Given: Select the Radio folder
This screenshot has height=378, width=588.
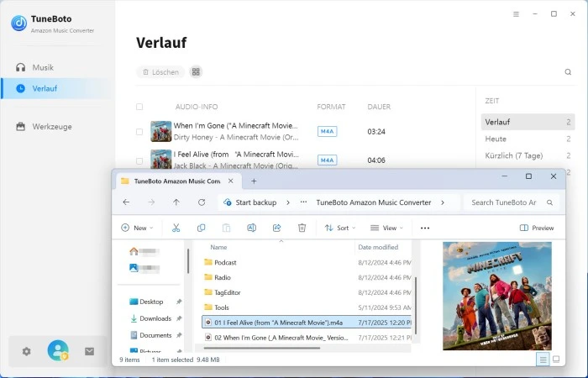Looking at the screenshot, I should pyautogui.click(x=223, y=277).
